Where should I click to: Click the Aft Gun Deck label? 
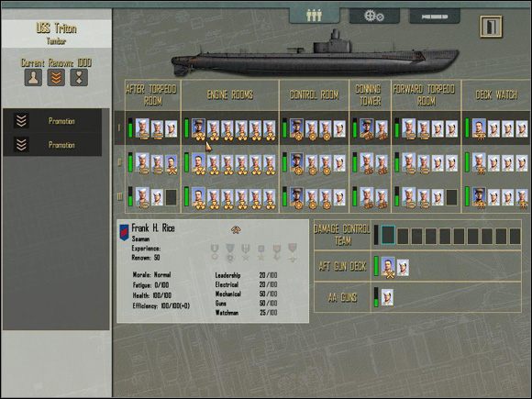(x=343, y=267)
